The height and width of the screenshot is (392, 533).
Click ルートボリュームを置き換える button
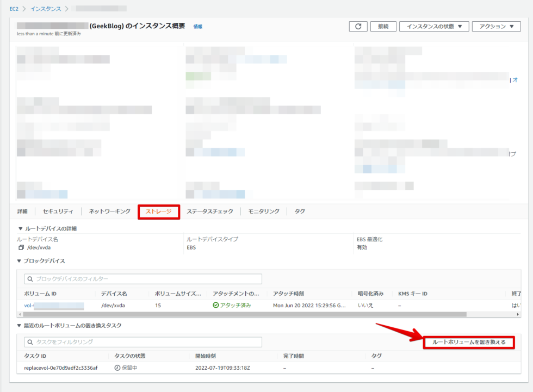(468, 342)
